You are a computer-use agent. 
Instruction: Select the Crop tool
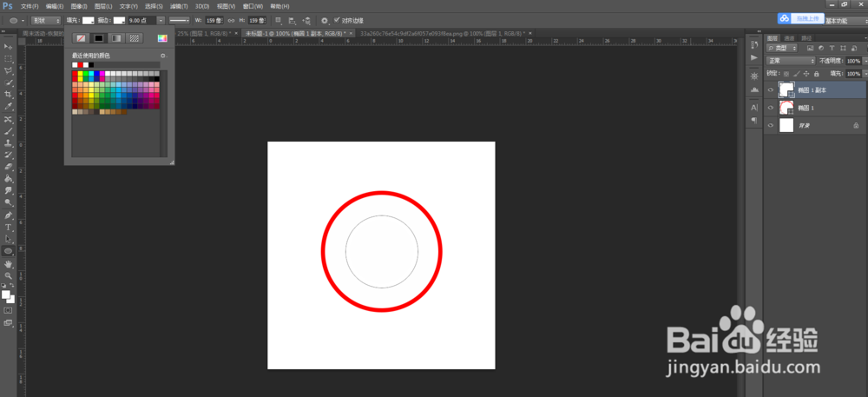click(9, 94)
